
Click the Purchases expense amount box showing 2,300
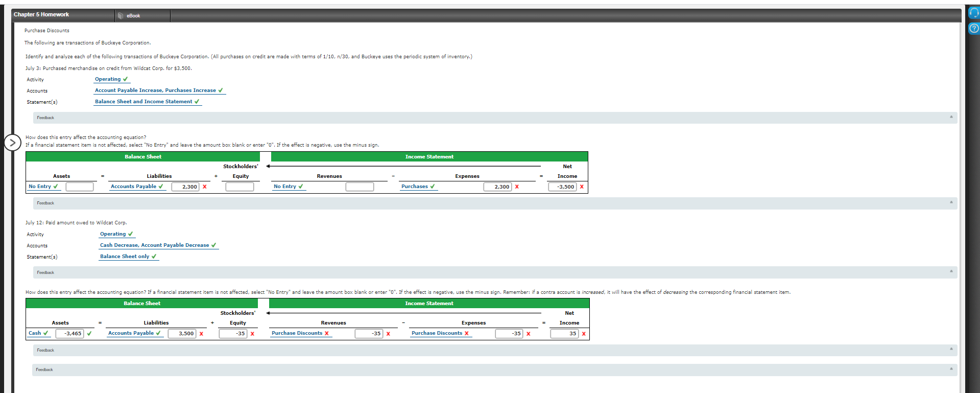point(497,187)
